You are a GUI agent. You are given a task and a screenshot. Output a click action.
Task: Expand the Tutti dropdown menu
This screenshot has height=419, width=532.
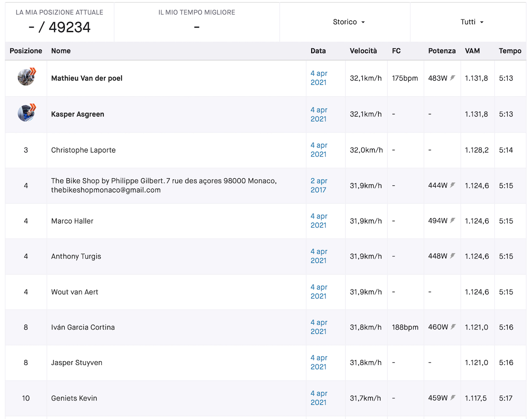472,22
